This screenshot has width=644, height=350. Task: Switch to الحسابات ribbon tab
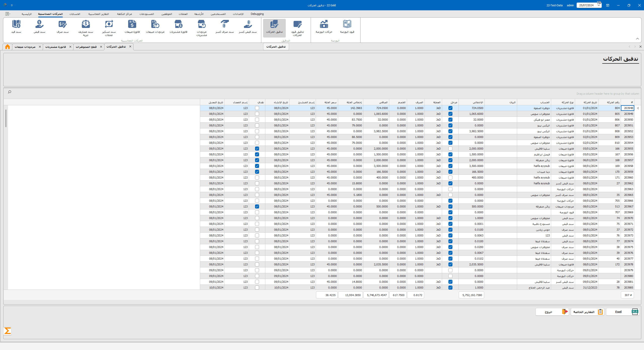(75, 14)
